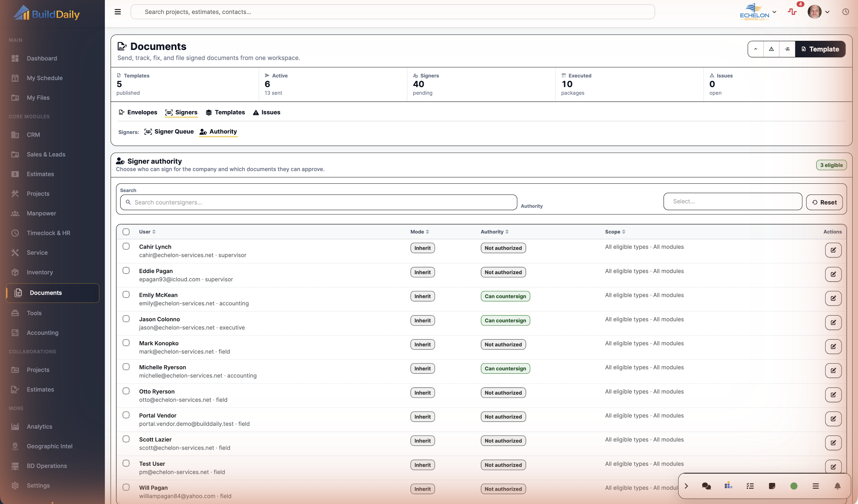Click the warning triangle issues button
The height and width of the screenshot is (504, 858).
[771, 49]
